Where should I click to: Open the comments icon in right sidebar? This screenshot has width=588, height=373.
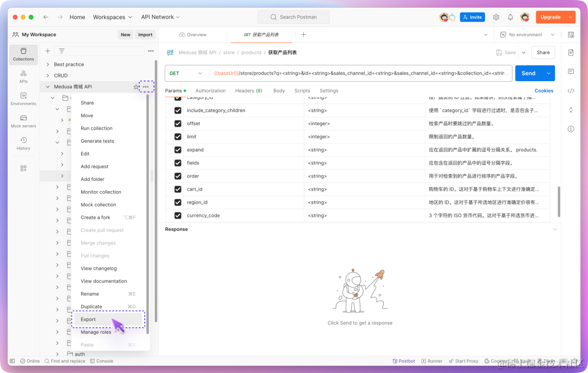click(x=571, y=71)
